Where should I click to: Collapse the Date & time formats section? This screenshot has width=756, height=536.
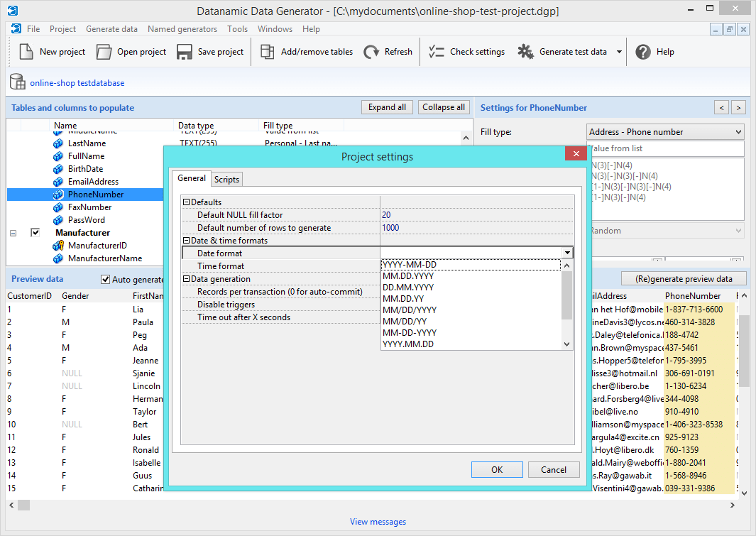point(187,241)
